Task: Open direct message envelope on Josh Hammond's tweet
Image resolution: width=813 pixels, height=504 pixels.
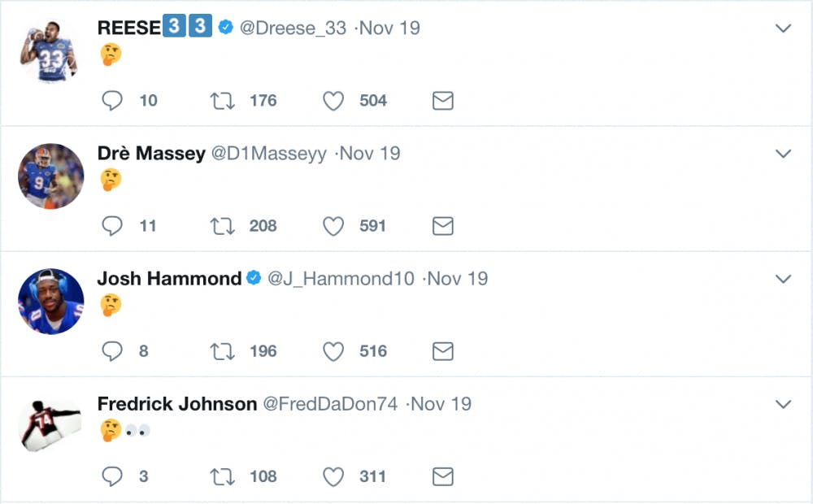Action: pos(441,351)
